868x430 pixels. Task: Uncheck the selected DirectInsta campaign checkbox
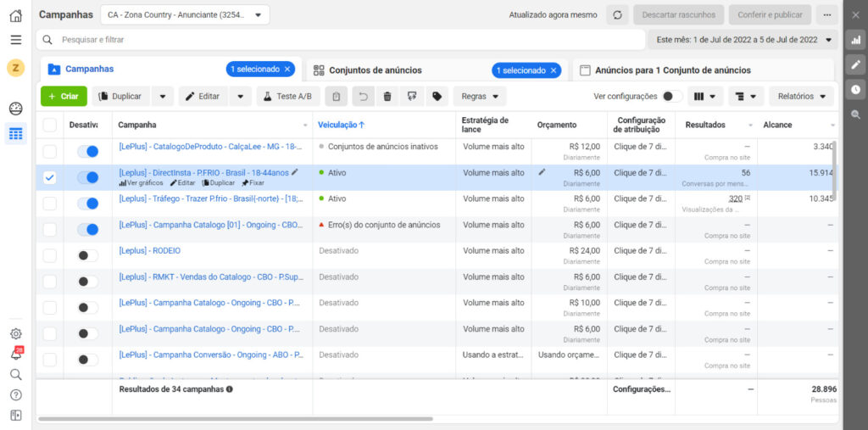(50, 177)
